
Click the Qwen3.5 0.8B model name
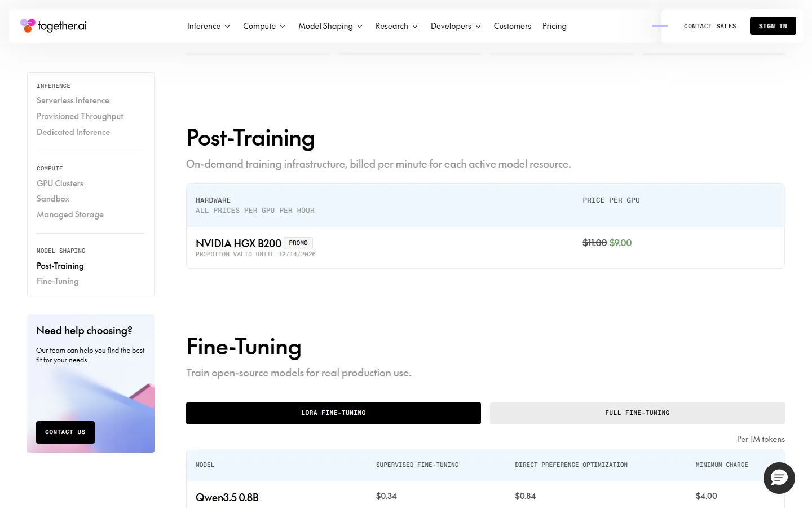(227, 497)
